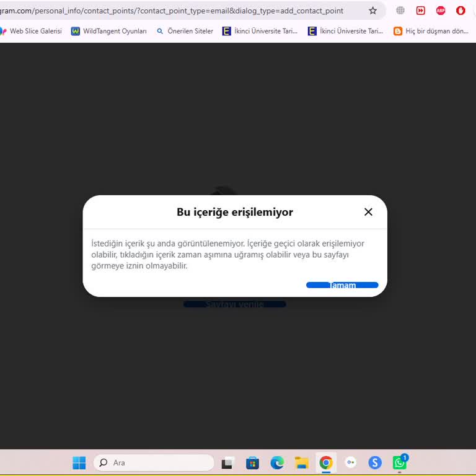Open WhatsApp from the taskbar
This screenshot has width=476, height=476.
click(400, 462)
